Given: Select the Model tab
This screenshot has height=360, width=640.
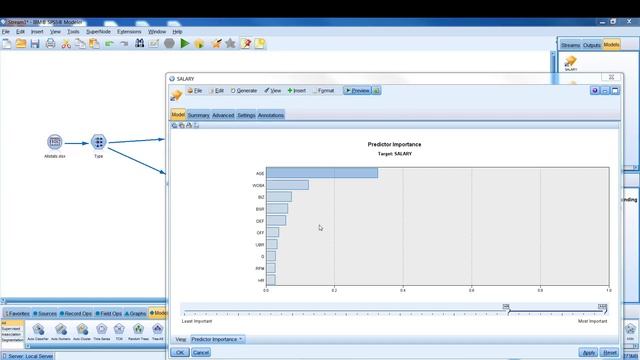Looking at the screenshot, I should (x=178, y=115).
